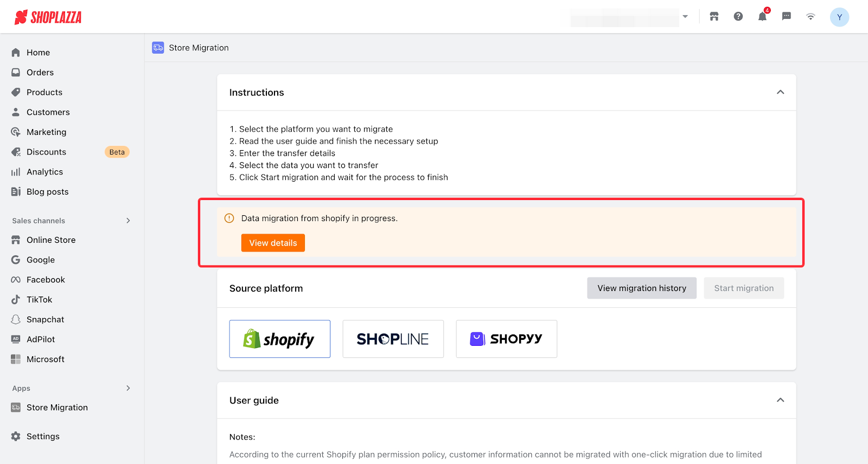868x464 pixels.
Task: Choose the Shopline source platform
Action: pos(393,339)
